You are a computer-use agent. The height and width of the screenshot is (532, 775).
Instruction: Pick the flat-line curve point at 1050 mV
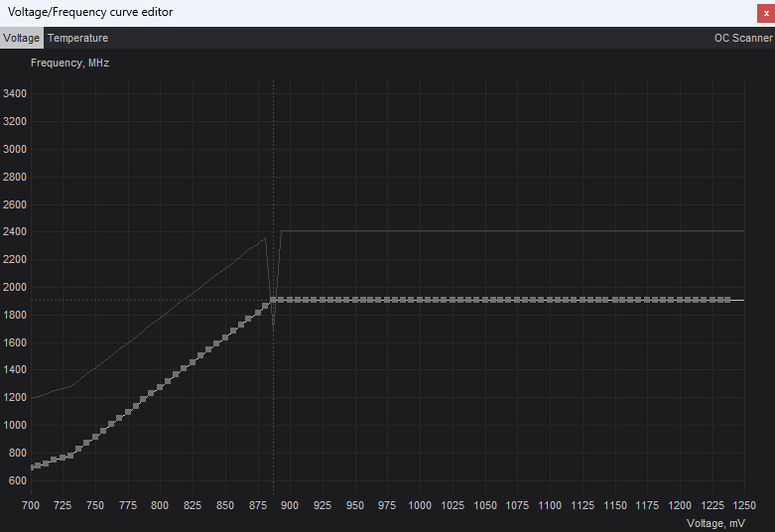tap(484, 300)
